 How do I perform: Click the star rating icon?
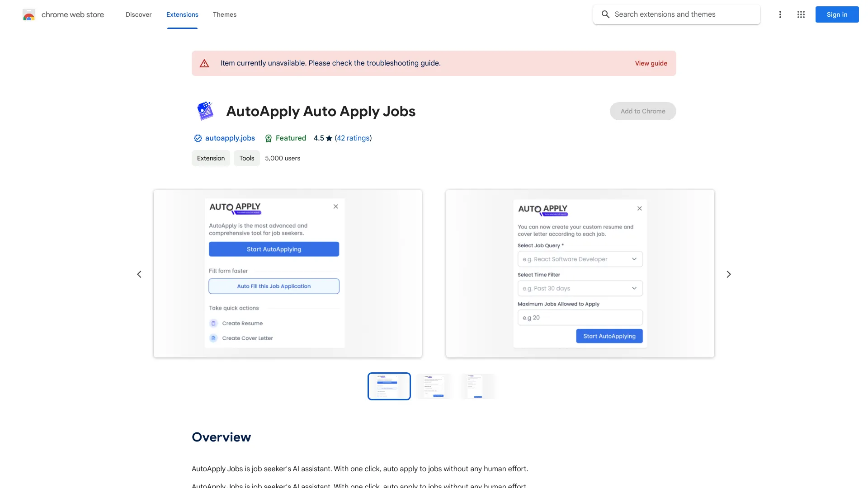[328, 138]
